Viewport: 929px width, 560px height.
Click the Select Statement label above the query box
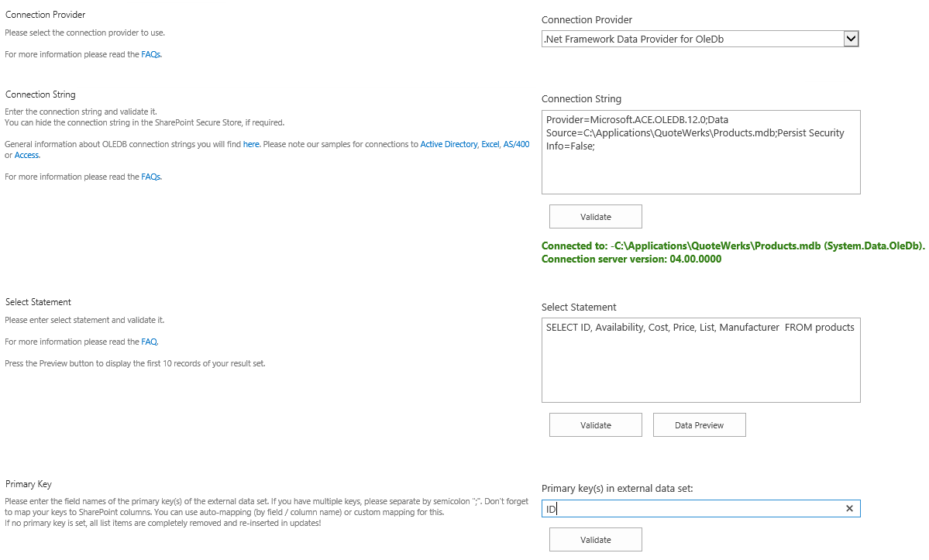point(579,307)
